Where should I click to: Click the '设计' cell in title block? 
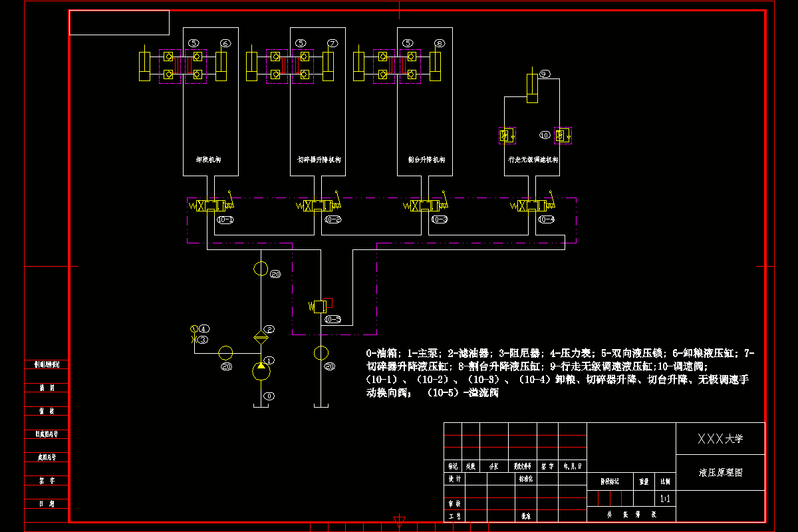(454, 478)
